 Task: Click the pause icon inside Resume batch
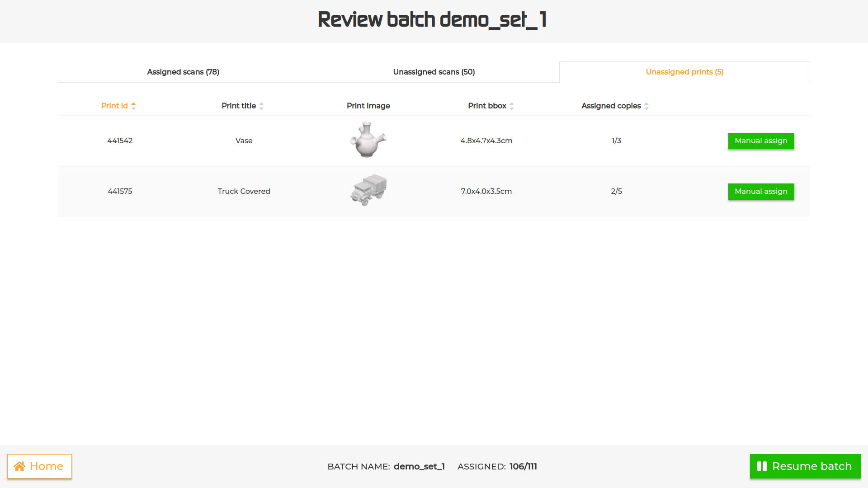click(x=762, y=466)
